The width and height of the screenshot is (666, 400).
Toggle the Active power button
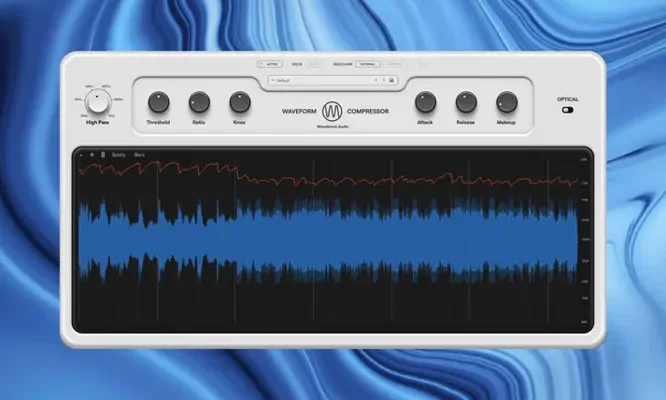pos(269,64)
